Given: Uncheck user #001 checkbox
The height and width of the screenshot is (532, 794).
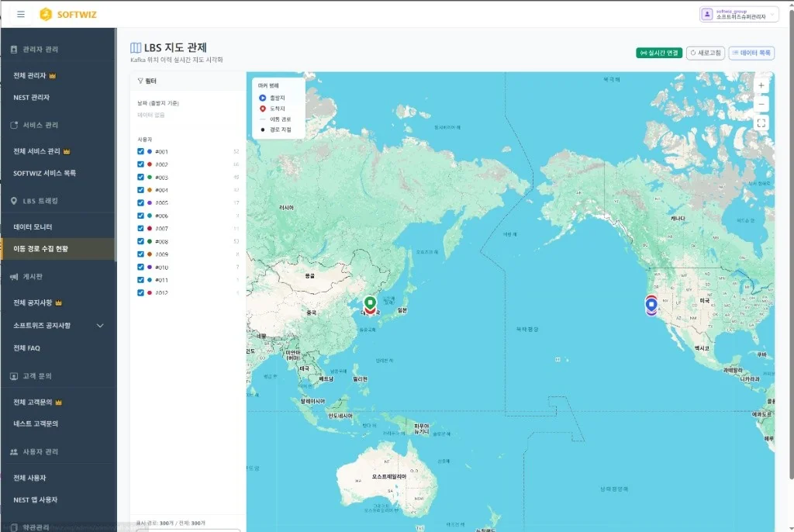Looking at the screenshot, I should coord(140,151).
